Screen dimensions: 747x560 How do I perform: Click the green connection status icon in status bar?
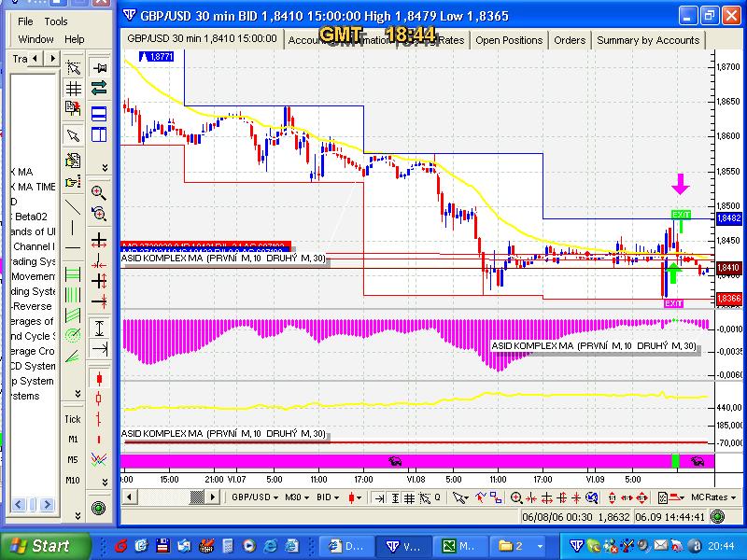[x=717, y=517]
